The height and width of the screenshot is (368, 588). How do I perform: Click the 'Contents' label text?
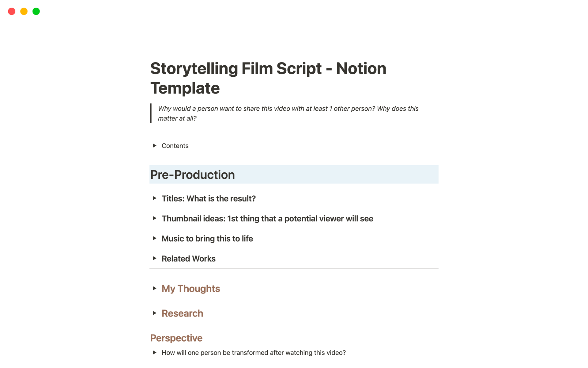(x=175, y=146)
